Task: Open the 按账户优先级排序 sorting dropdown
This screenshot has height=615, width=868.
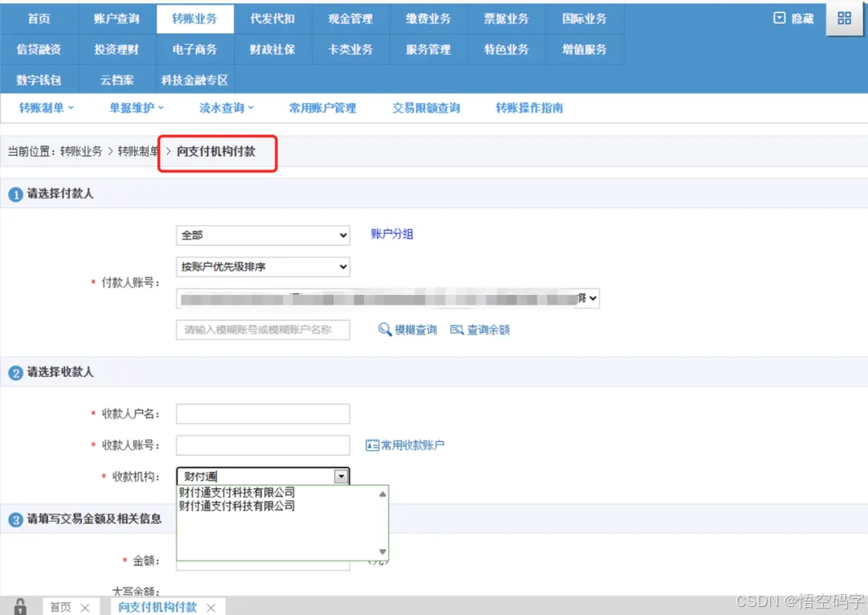Action: click(x=263, y=267)
